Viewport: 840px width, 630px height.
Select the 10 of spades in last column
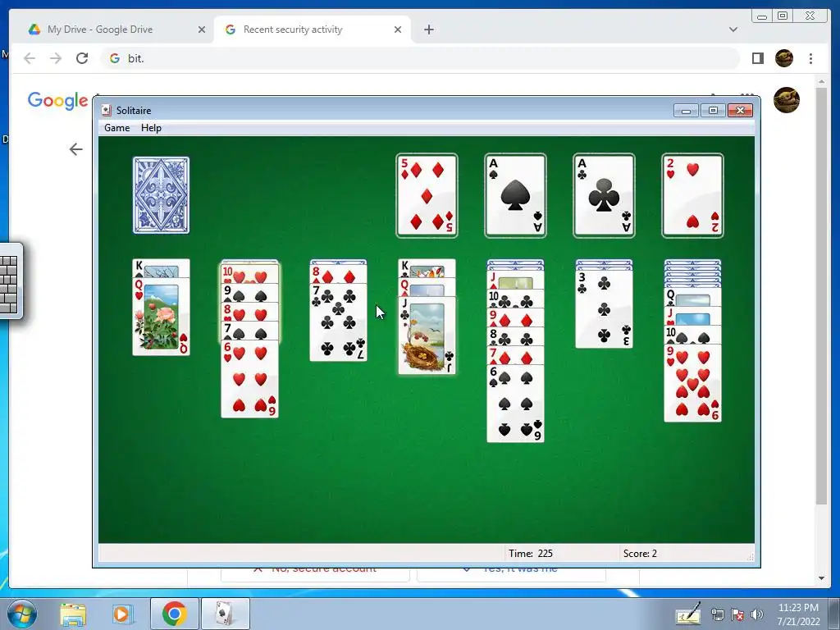point(692,335)
